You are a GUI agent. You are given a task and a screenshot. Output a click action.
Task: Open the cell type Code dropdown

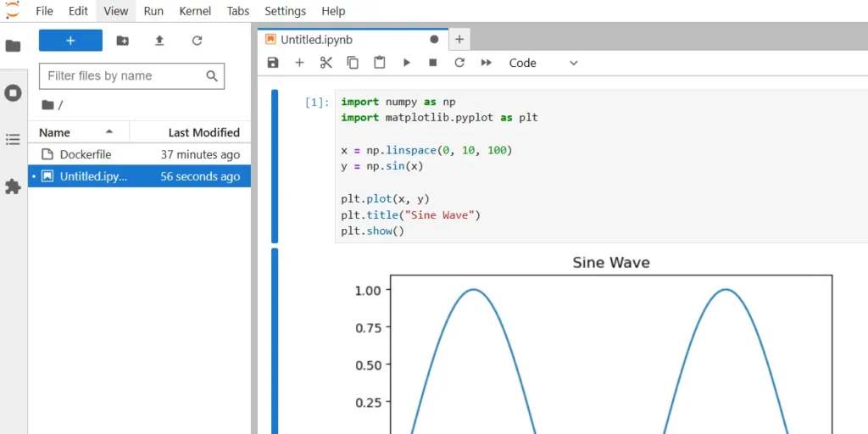pyautogui.click(x=542, y=63)
